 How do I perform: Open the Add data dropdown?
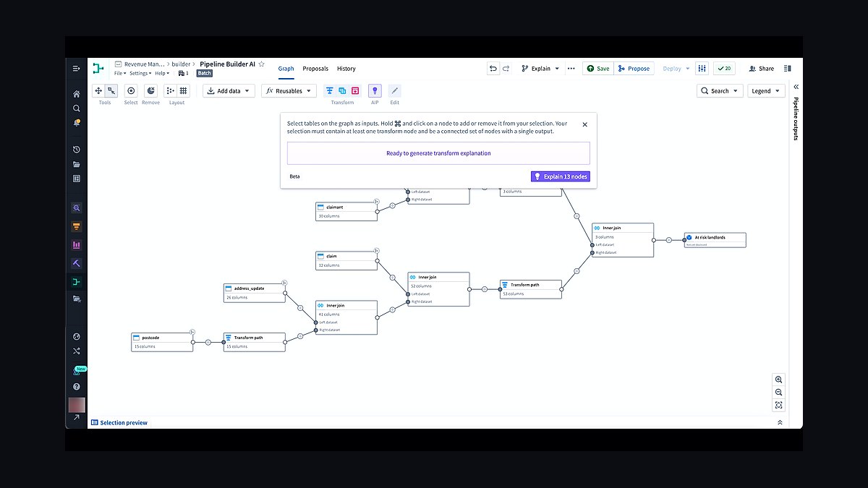[229, 91]
